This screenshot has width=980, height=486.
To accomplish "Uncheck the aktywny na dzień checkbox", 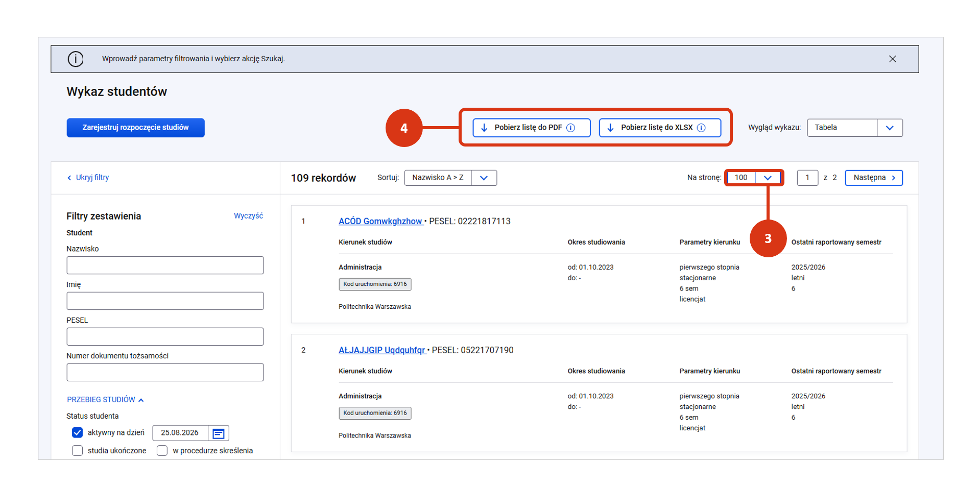I will pos(77,433).
